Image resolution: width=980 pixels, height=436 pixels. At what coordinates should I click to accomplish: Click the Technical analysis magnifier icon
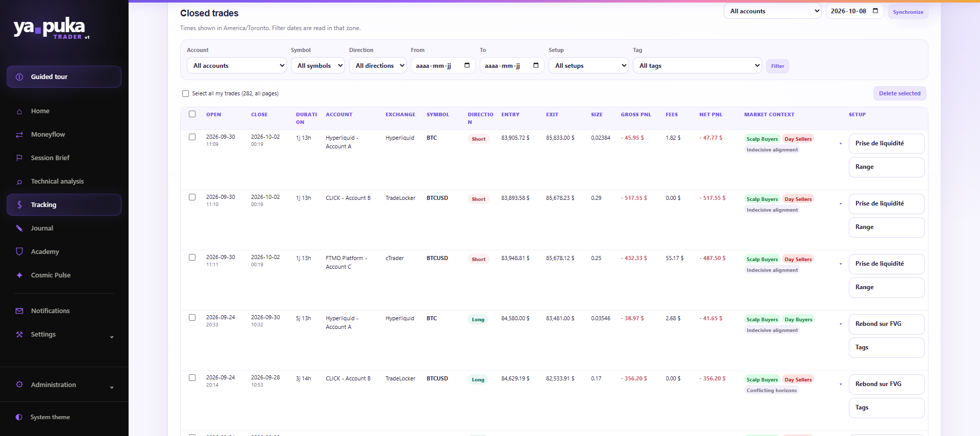point(19,182)
